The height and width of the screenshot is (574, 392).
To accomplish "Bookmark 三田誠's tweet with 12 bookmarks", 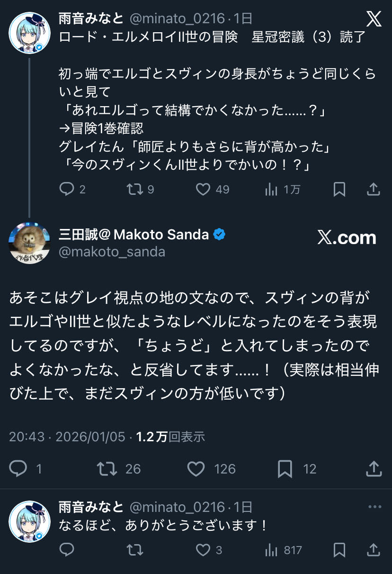I will (x=285, y=469).
